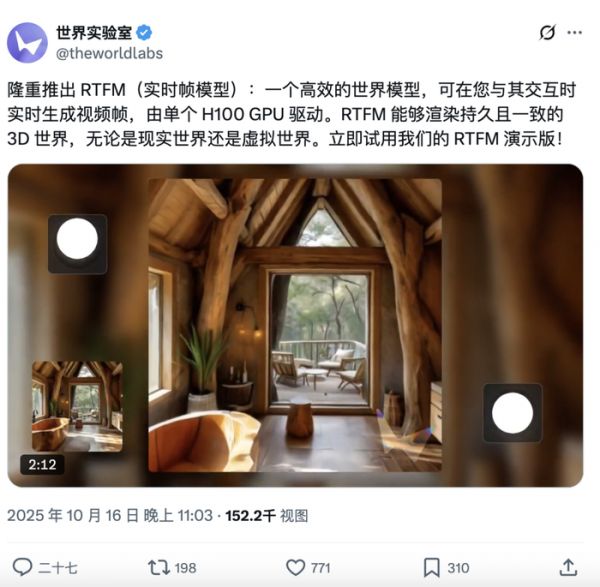Select the small treehouse inset thumbnail

(x=77, y=406)
